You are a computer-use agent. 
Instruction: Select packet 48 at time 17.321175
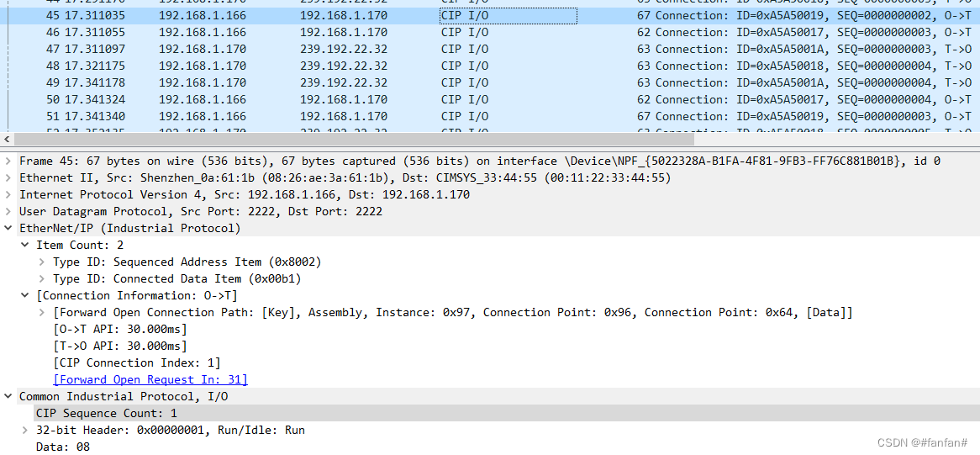490,66
